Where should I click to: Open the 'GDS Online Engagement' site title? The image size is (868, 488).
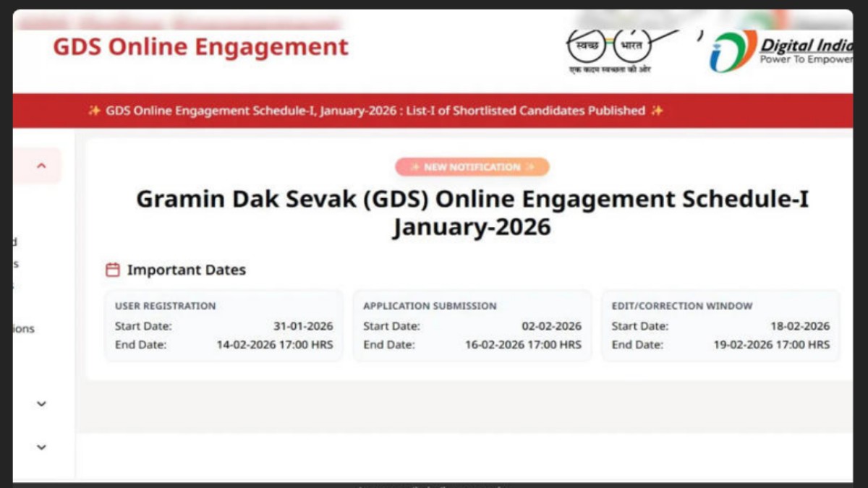(200, 47)
